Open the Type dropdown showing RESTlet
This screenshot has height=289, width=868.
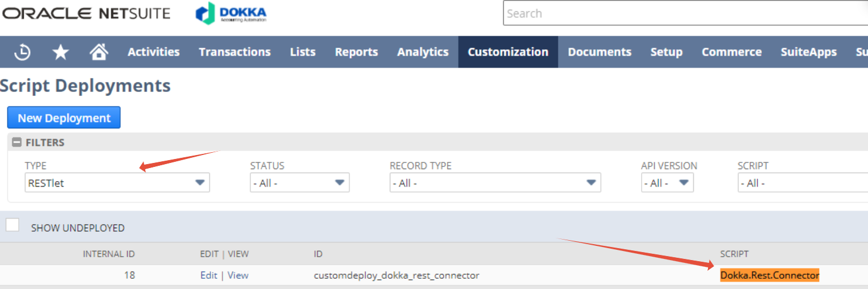coord(117,183)
